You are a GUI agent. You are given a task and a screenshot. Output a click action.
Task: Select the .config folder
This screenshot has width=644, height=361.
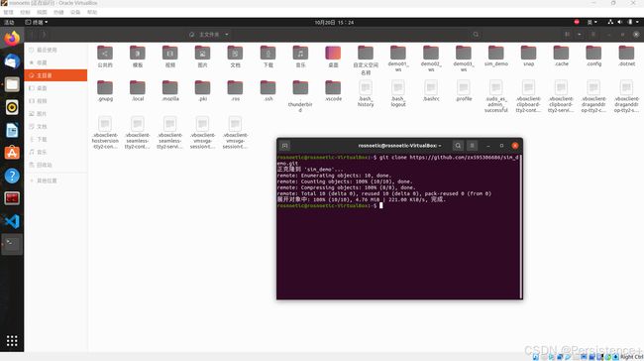coord(593,56)
